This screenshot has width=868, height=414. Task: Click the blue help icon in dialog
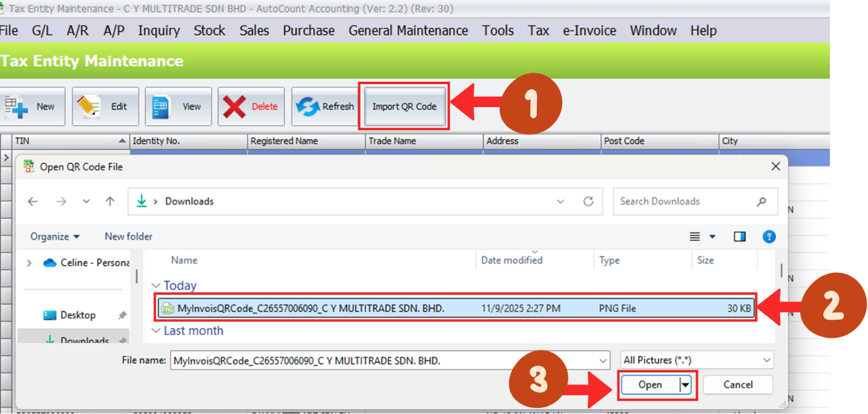[x=769, y=237]
